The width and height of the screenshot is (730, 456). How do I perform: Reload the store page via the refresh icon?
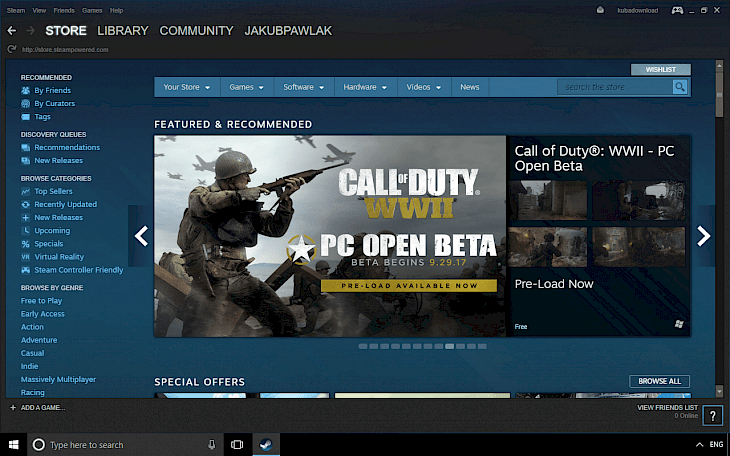pyautogui.click(x=12, y=49)
